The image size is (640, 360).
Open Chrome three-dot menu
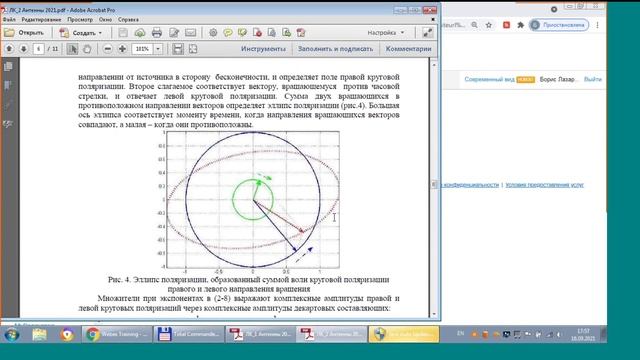(x=597, y=25)
